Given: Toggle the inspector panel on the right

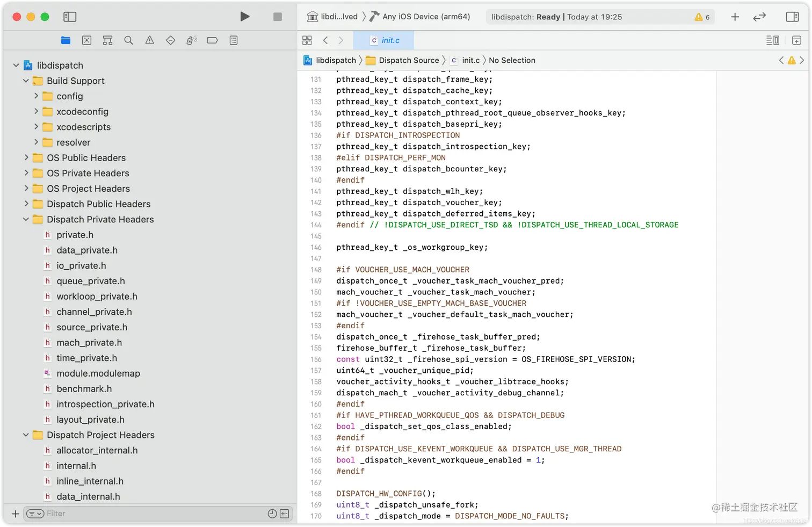Looking at the screenshot, I should click(x=792, y=17).
